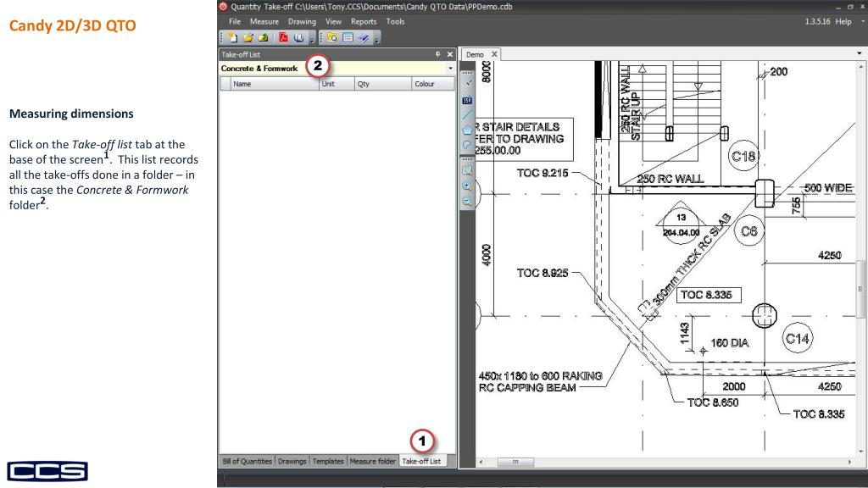The image size is (868, 488).
Task: Click the blue U toolbar icon
Action: coord(299,37)
